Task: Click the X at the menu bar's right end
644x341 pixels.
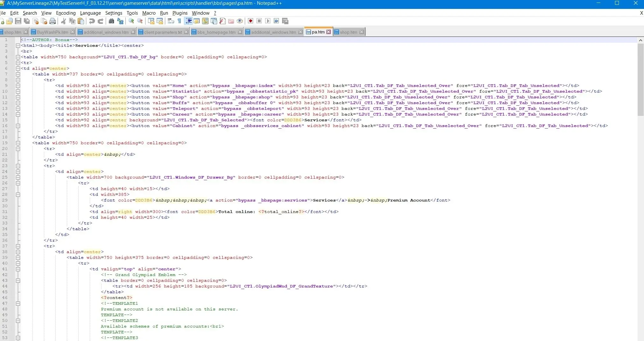Action: point(641,13)
